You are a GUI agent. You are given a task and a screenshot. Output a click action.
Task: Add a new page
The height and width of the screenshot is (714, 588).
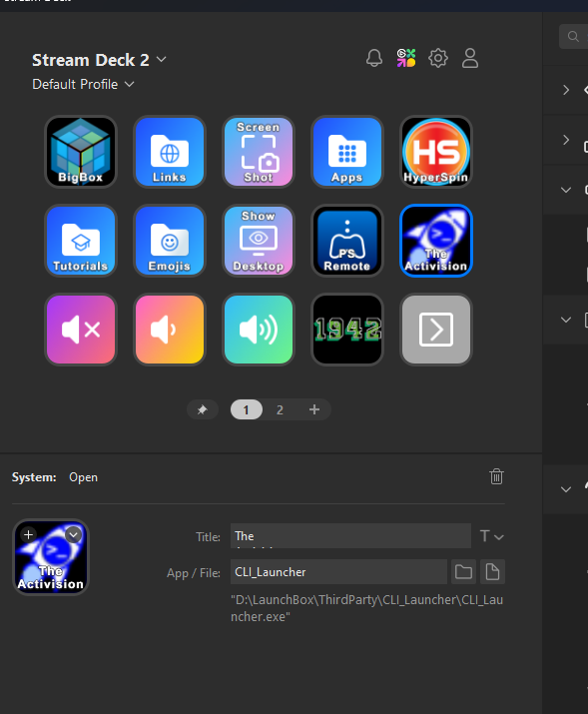pos(314,409)
